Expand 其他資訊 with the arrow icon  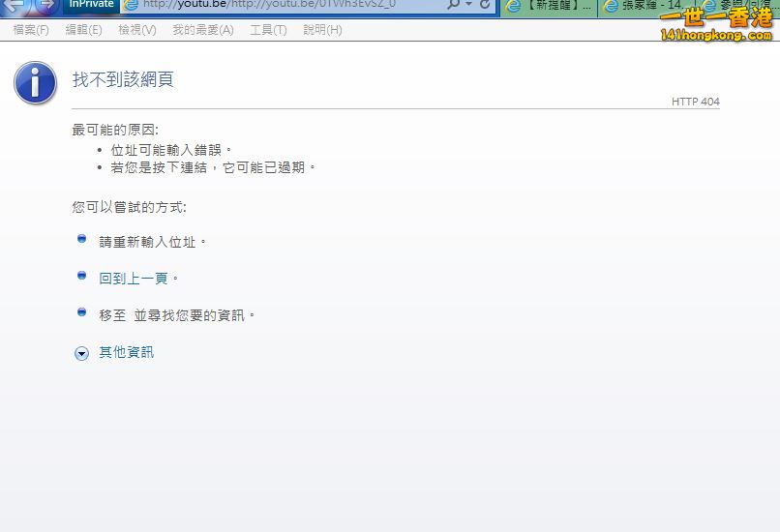(81, 353)
